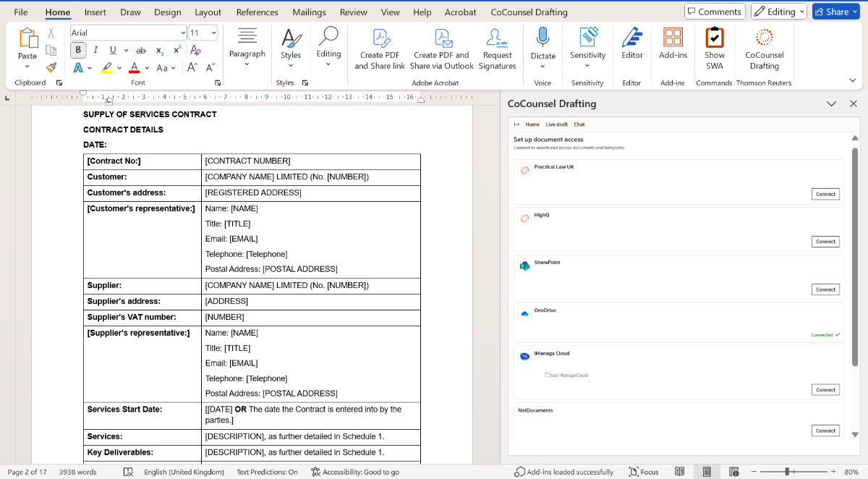
Task: Open the font name Arial dropdown
Action: [183, 33]
